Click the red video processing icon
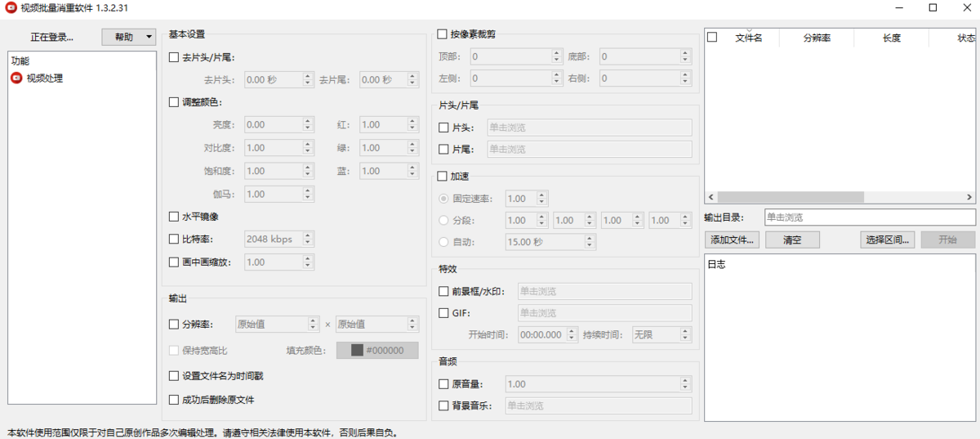 click(x=16, y=78)
